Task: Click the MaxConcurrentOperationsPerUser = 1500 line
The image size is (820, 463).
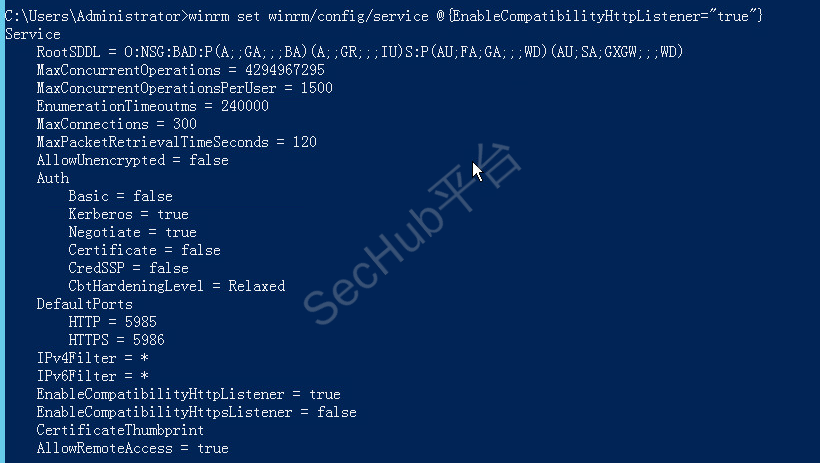Action: pos(185,88)
